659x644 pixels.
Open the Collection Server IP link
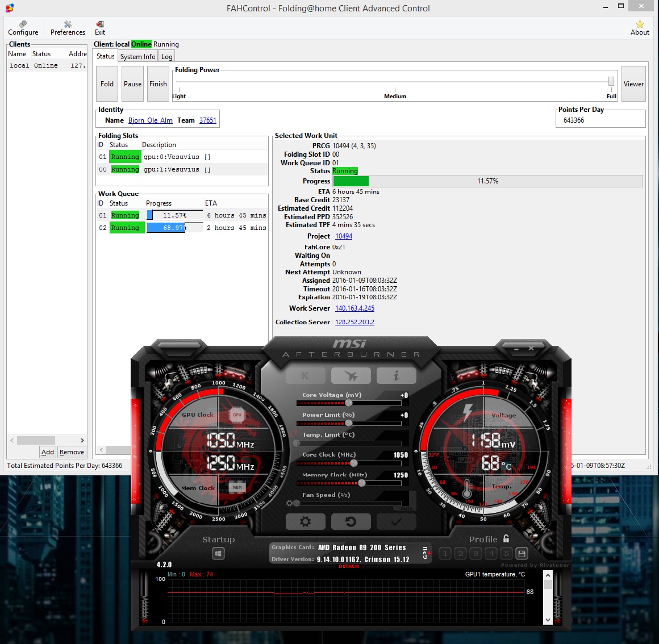(354, 322)
